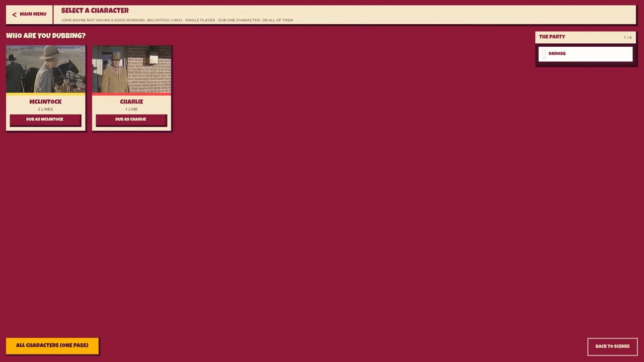644x362 pixels.
Task: Select the McLintock character thumbnail
Action: point(46,69)
